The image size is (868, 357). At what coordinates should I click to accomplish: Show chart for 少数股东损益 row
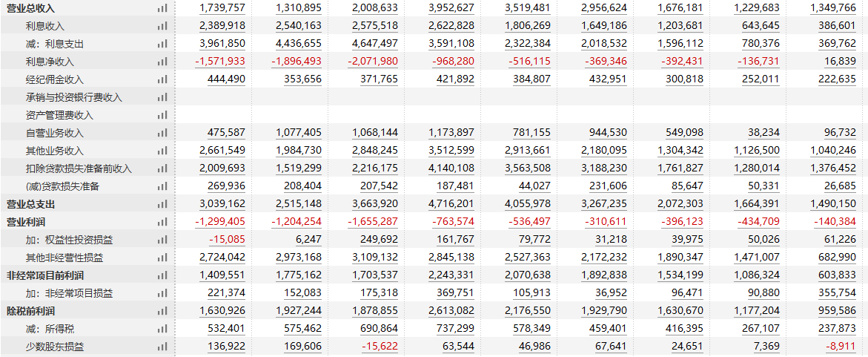click(162, 347)
